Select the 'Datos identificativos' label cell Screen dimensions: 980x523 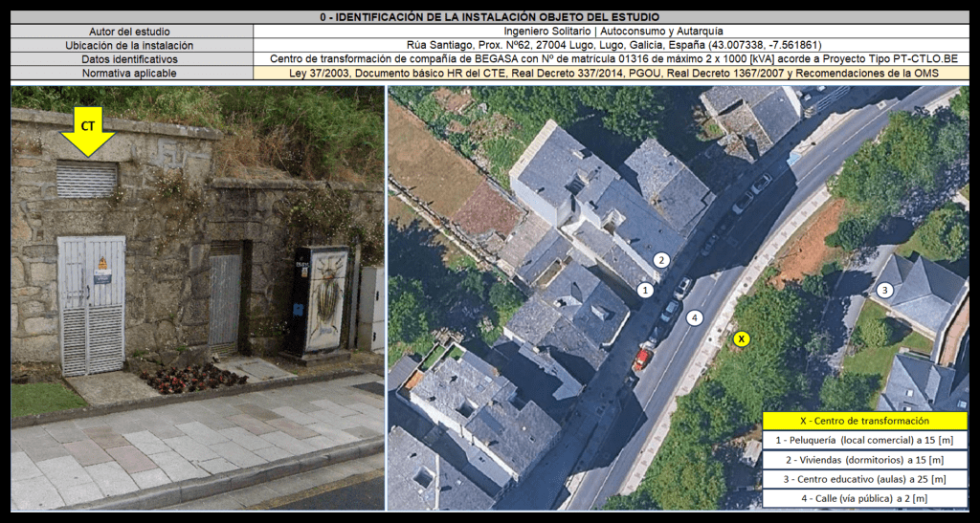point(130,59)
